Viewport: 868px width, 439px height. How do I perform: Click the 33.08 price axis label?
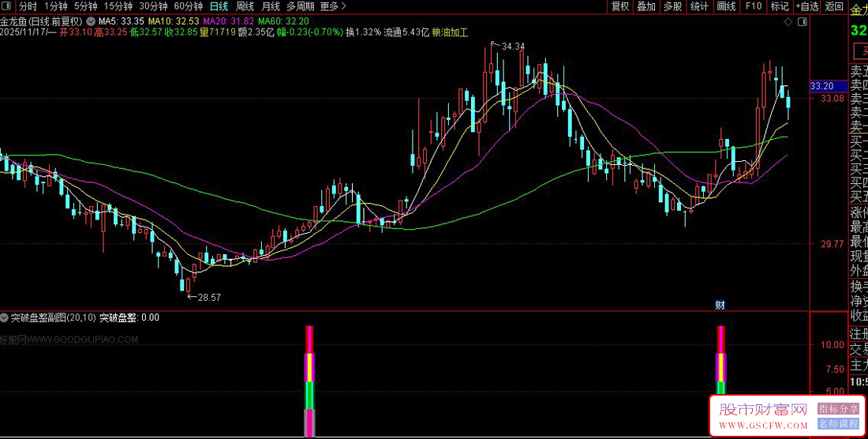[833, 98]
